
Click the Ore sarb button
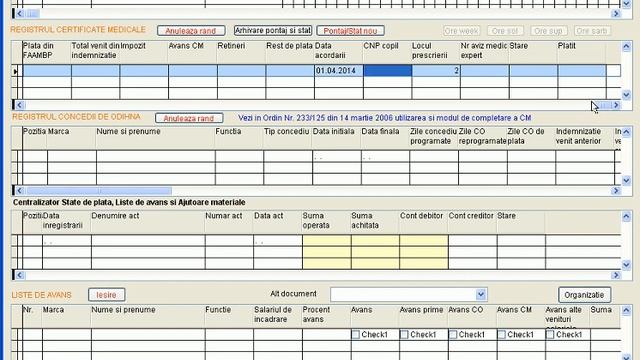coord(592,31)
